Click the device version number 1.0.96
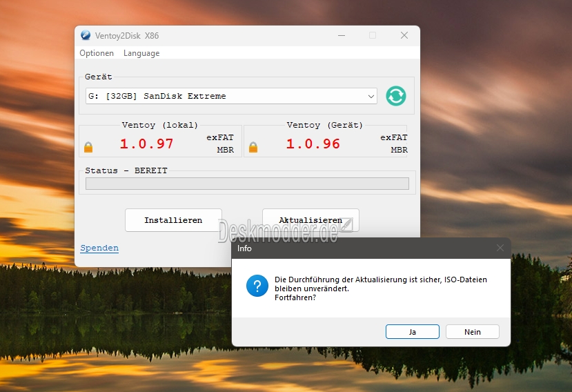This screenshot has height=392, width=572. pyautogui.click(x=313, y=144)
